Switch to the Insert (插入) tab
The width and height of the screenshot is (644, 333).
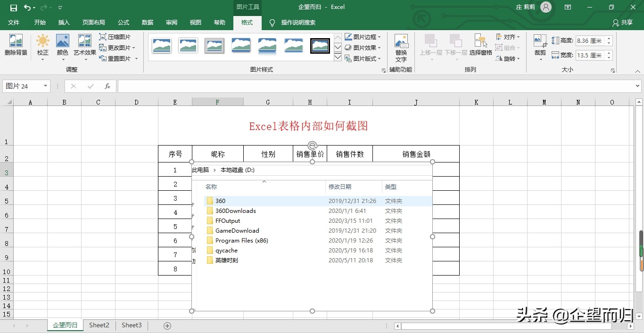pyautogui.click(x=64, y=23)
